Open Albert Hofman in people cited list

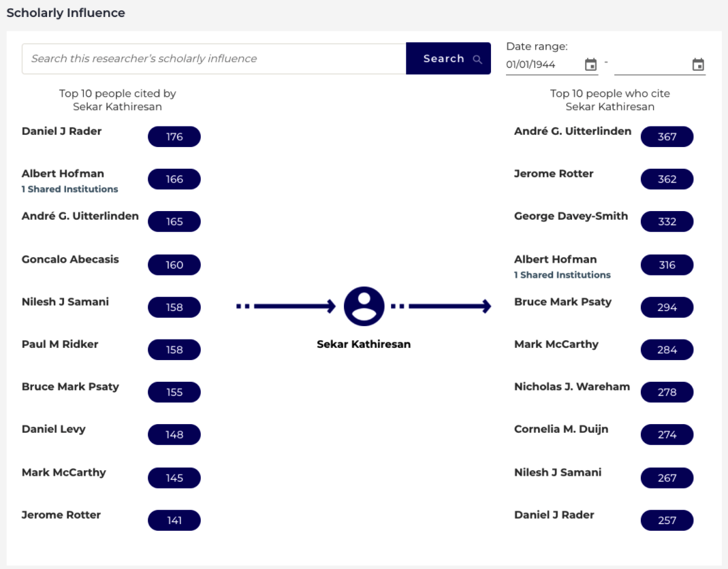pos(63,174)
